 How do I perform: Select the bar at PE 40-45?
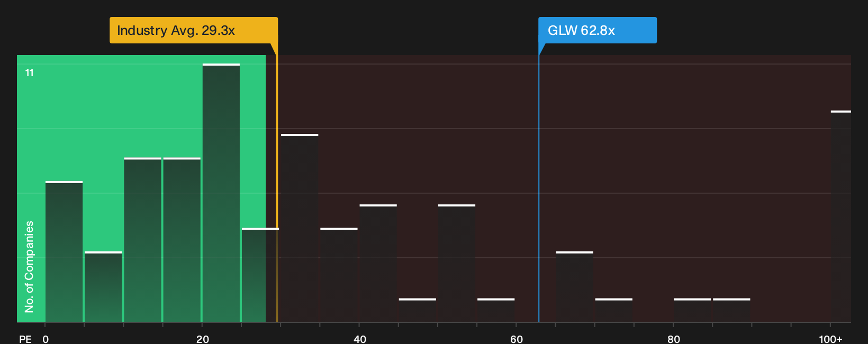[x=378, y=263]
